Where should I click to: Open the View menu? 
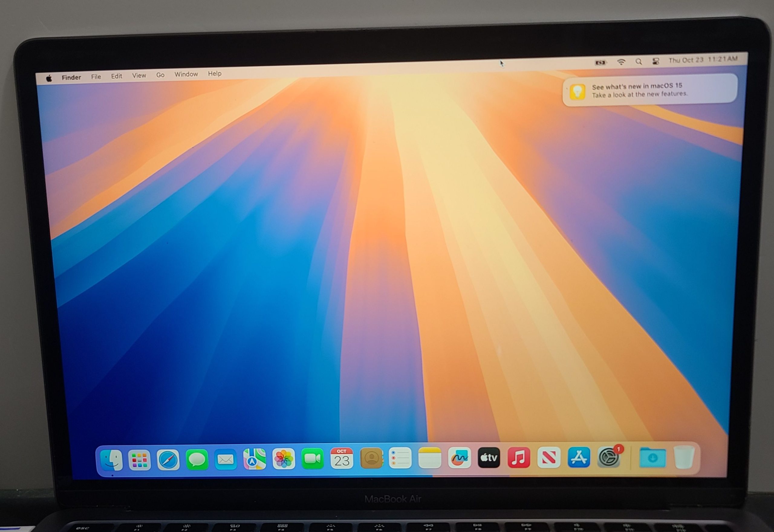coord(139,76)
